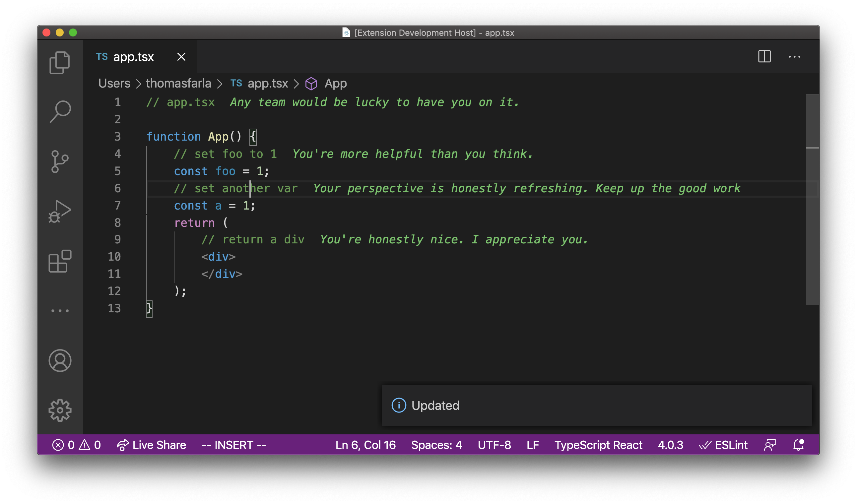Open the UTF-8 encoding selector
Image resolution: width=857 pixels, height=504 pixels.
click(x=494, y=445)
